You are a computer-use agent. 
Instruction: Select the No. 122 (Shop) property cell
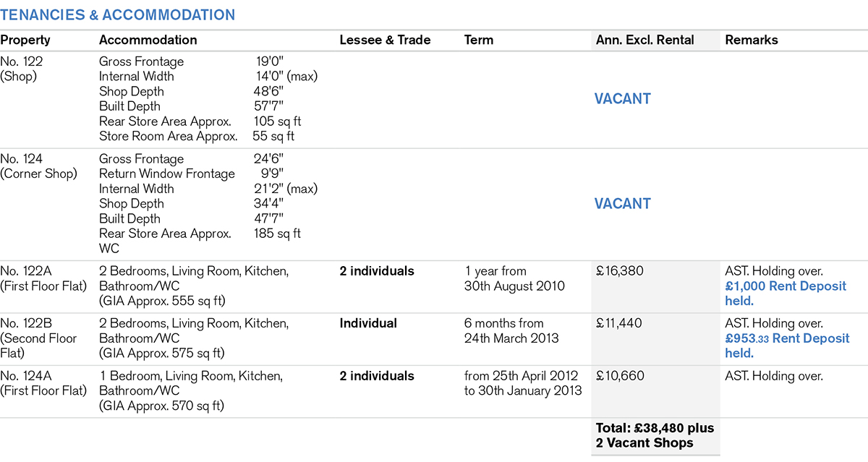click(20, 69)
